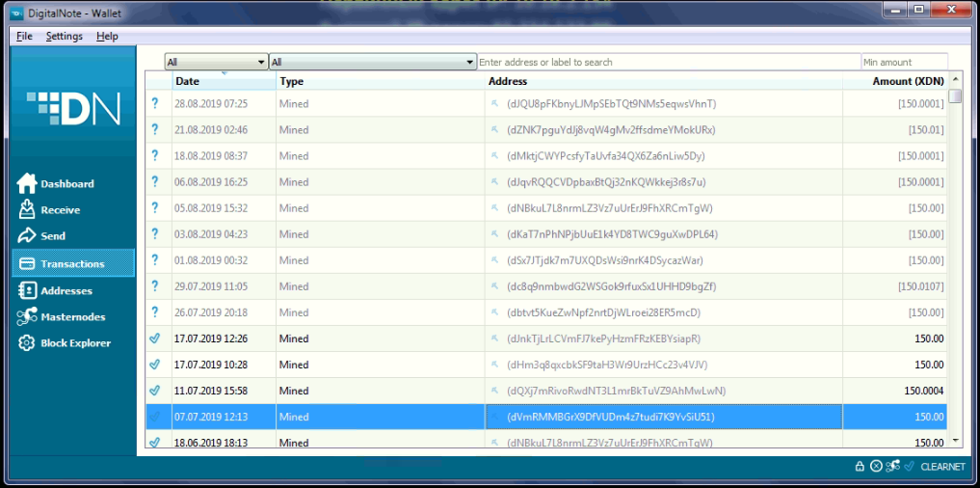Click the Min amount field
The width and height of the screenshot is (980, 488).
coord(905,63)
